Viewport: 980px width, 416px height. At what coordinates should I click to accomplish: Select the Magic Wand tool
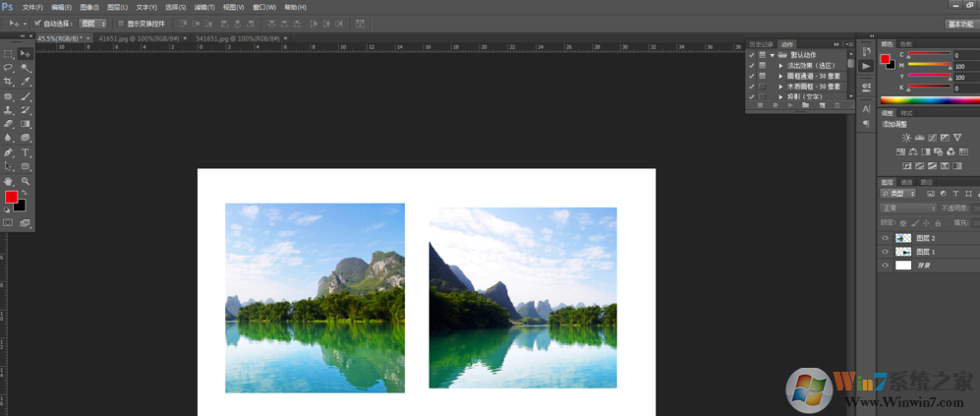(x=26, y=68)
